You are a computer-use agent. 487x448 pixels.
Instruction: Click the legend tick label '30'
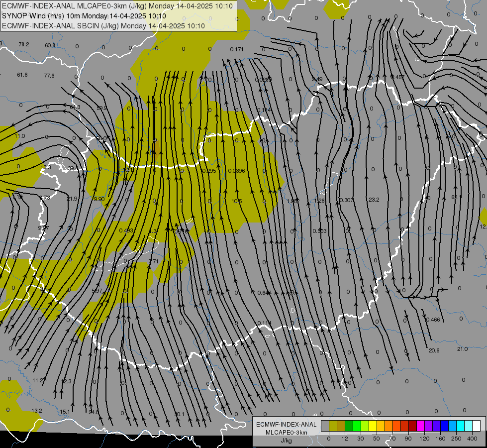tap(360, 439)
